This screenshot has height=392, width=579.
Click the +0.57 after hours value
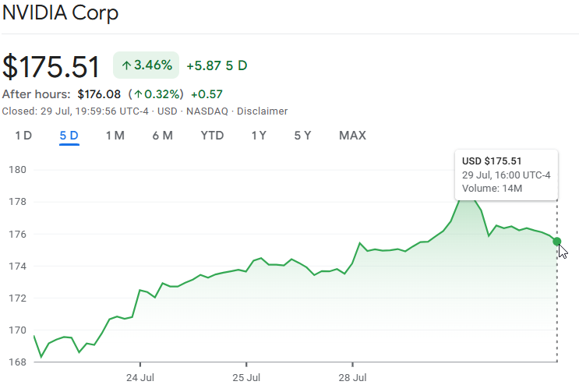207,94
